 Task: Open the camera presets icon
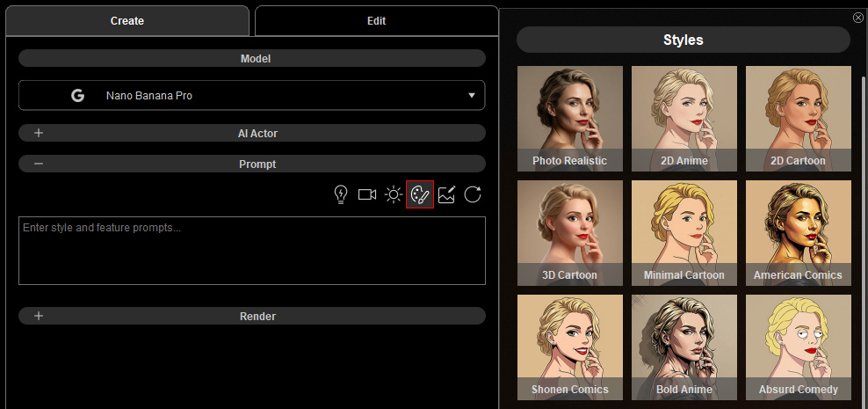click(367, 194)
